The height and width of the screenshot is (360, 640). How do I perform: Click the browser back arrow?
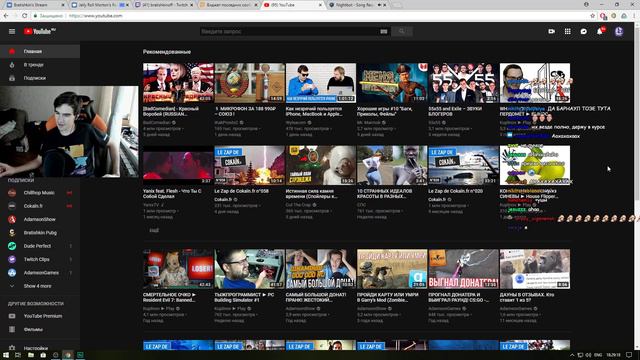click(6, 16)
